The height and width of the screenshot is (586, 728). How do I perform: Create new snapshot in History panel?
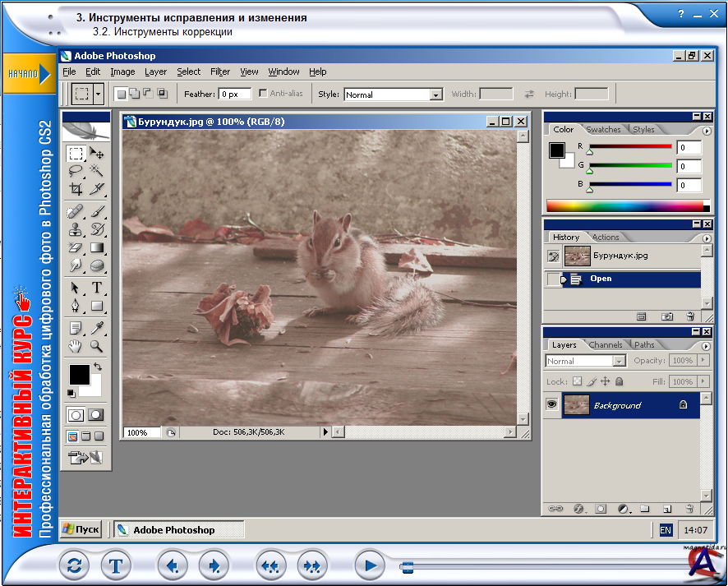tap(667, 316)
